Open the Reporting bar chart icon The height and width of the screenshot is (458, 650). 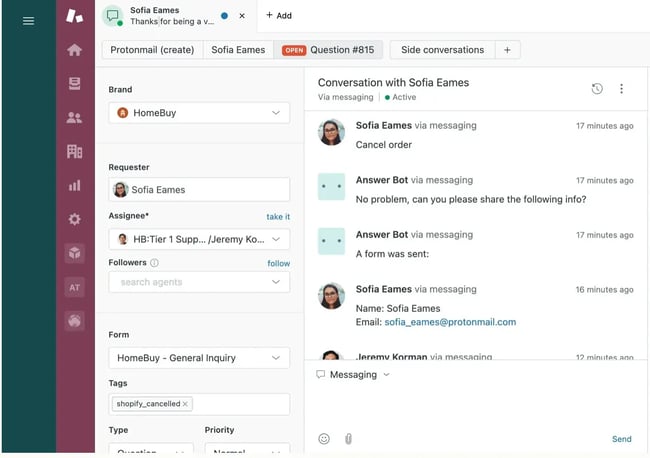click(x=75, y=185)
